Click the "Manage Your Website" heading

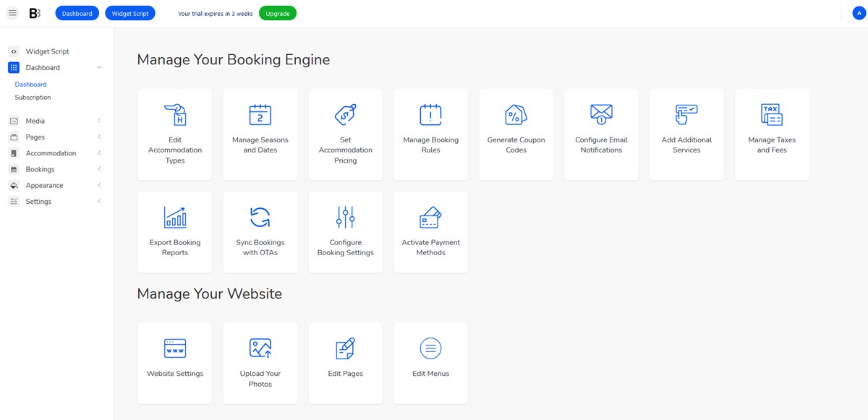[x=210, y=293]
